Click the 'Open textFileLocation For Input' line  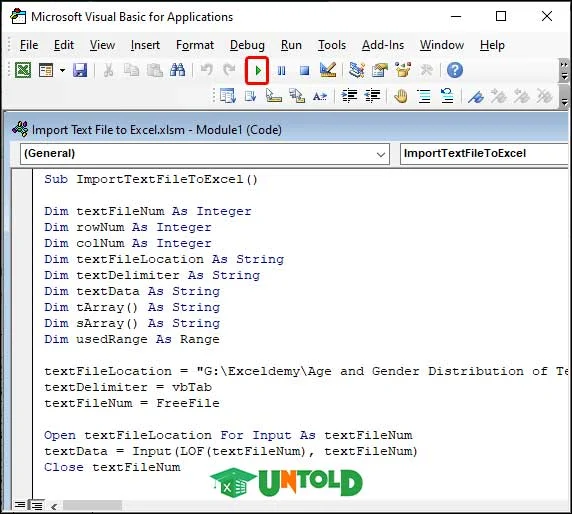pos(228,435)
